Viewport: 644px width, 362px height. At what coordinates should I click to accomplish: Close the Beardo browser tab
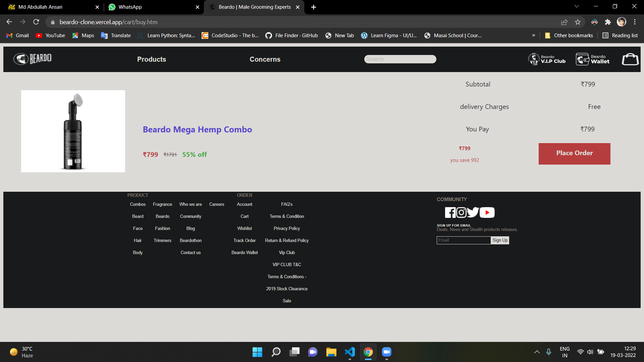point(298,7)
